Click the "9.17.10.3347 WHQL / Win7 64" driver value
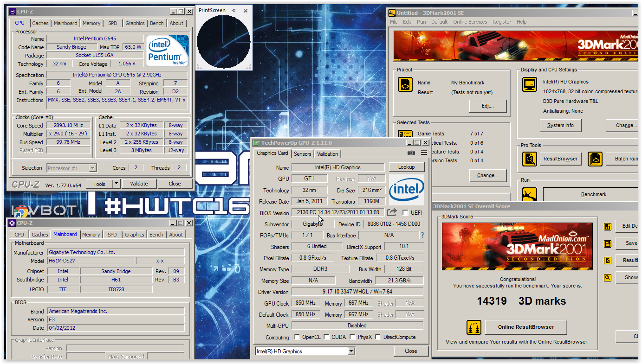The height and width of the screenshot is (364, 642). click(357, 292)
